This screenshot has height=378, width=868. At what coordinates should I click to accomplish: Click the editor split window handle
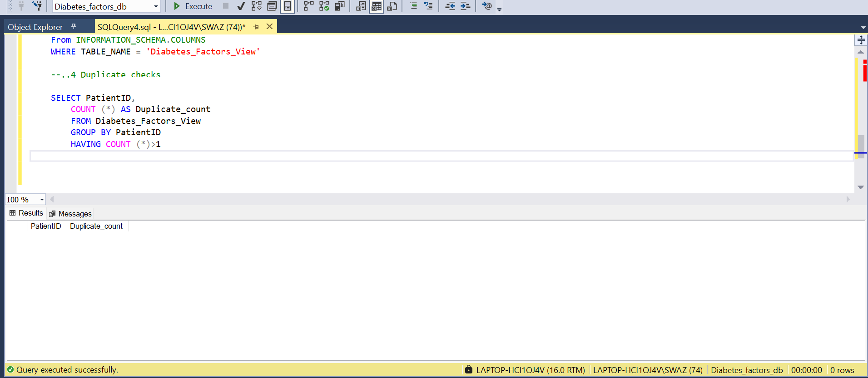(861, 40)
